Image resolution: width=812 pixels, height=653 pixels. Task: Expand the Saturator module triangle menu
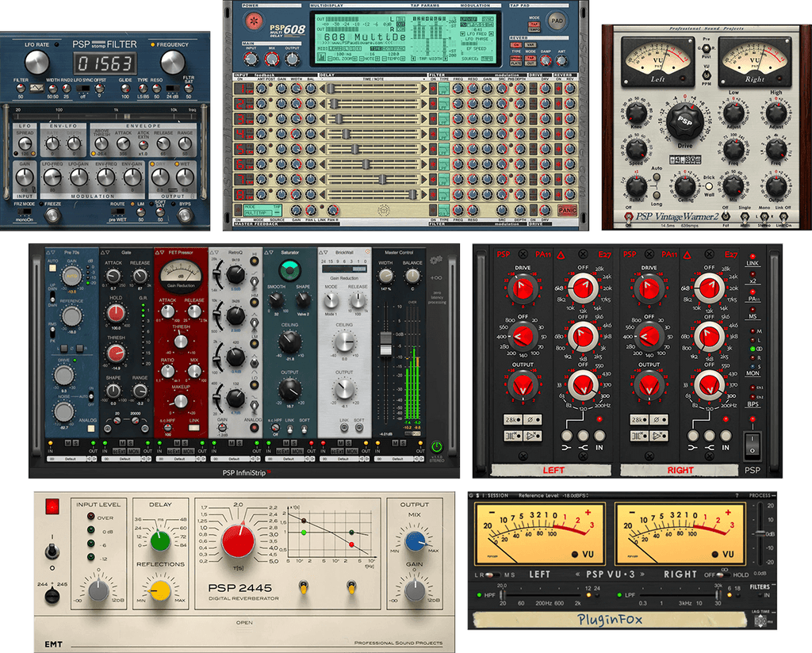click(x=270, y=253)
